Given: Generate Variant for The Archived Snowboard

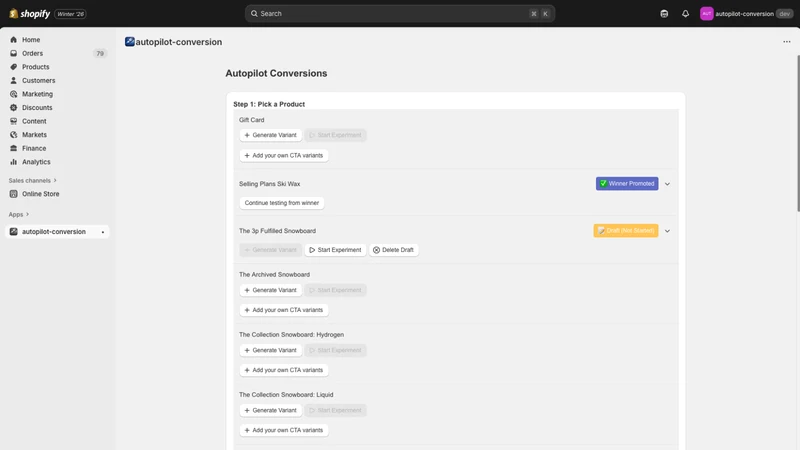Looking at the screenshot, I should point(270,290).
